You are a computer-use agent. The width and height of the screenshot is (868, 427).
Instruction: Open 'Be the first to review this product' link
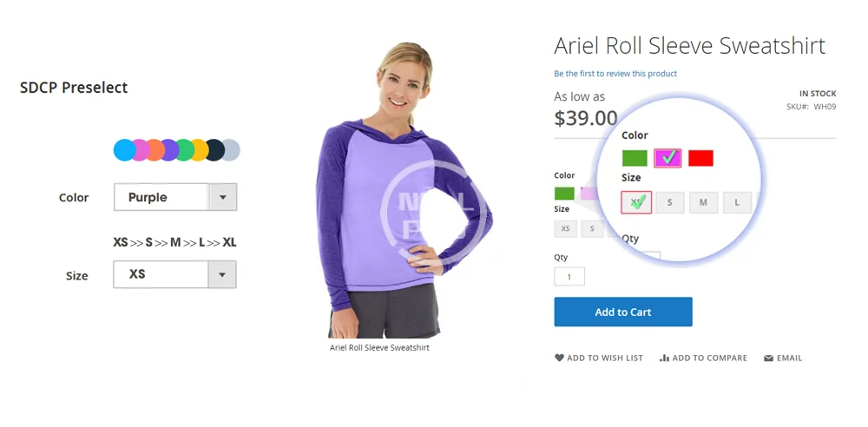[615, 74]
